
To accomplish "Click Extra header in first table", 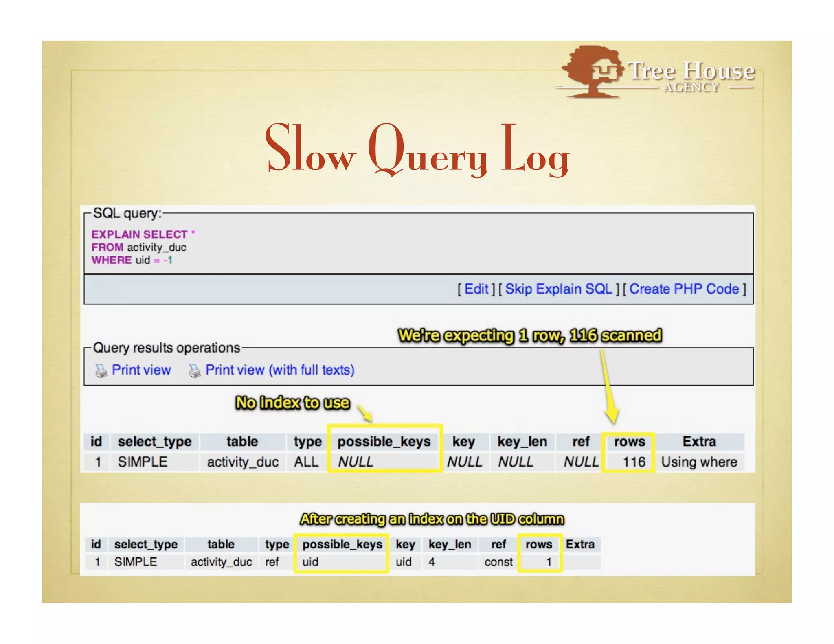I will coord(699,441).
